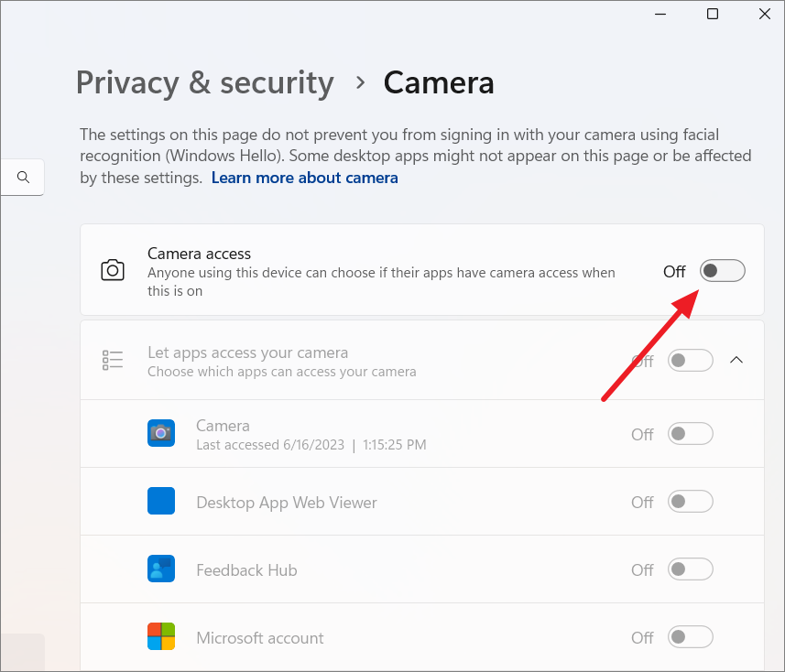Toggle camera access for the Camera app

[690, 433]
